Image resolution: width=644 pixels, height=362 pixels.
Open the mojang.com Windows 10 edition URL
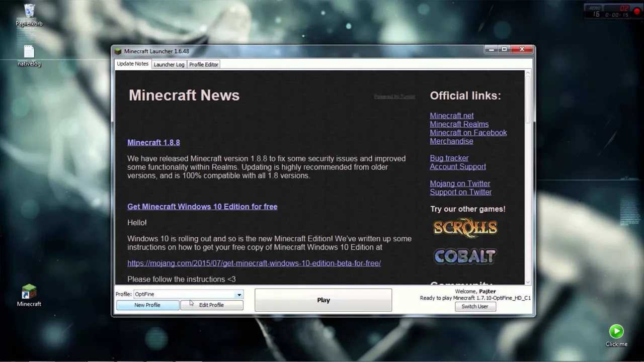coord(254,263)
